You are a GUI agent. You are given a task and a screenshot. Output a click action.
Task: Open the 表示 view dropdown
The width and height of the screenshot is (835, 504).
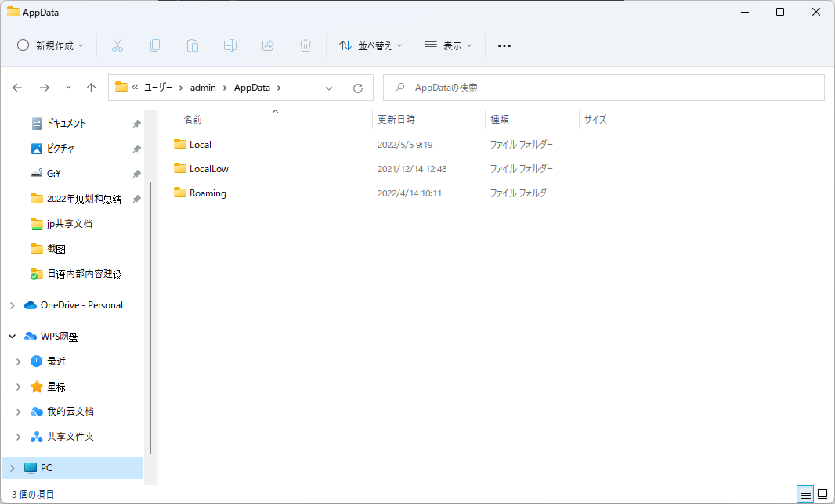[x=448, y=45]
